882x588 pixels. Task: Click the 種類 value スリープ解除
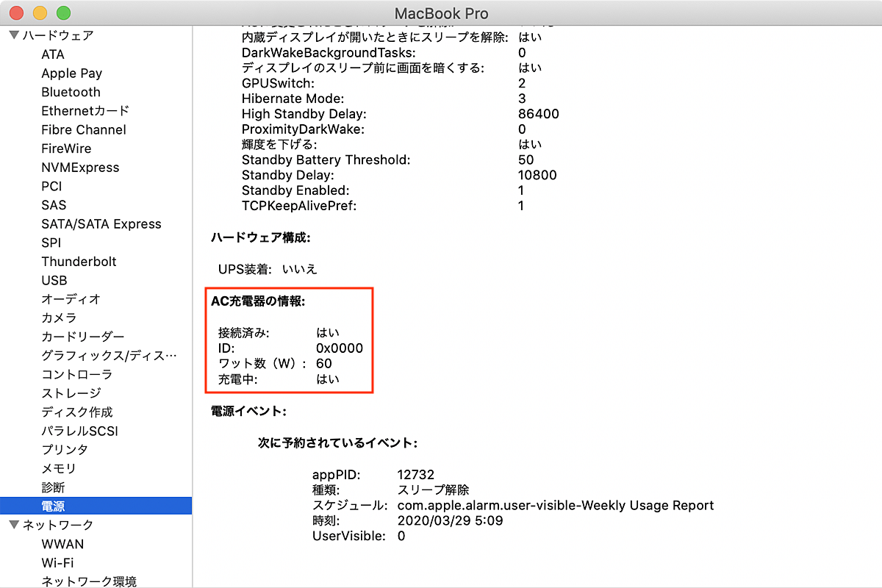click(434, 490)
